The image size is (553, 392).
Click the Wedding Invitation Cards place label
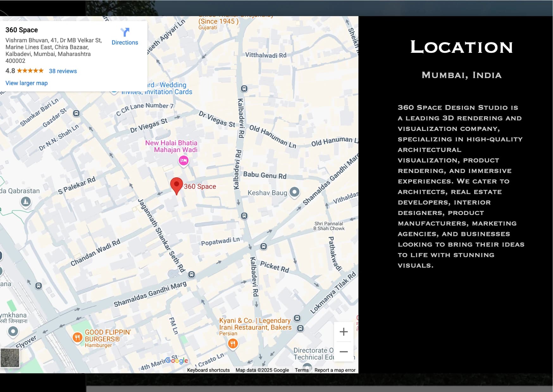(x=157, y=89)
